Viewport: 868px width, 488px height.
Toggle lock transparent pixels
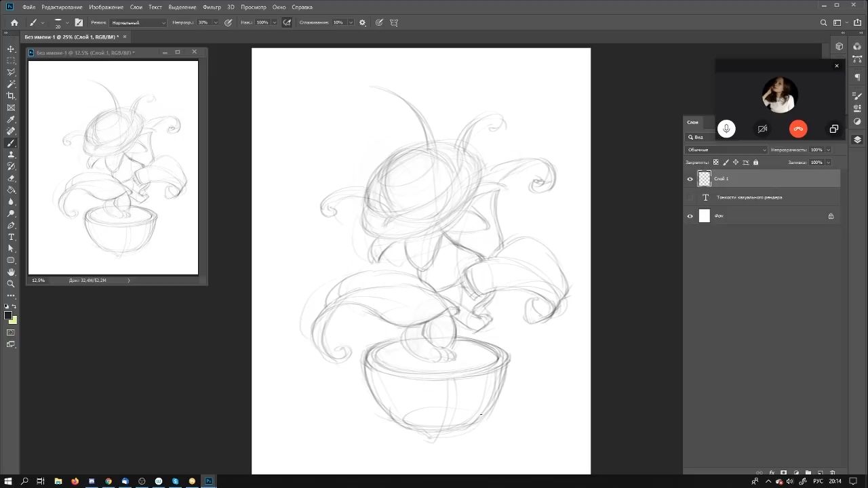point(715,163)
